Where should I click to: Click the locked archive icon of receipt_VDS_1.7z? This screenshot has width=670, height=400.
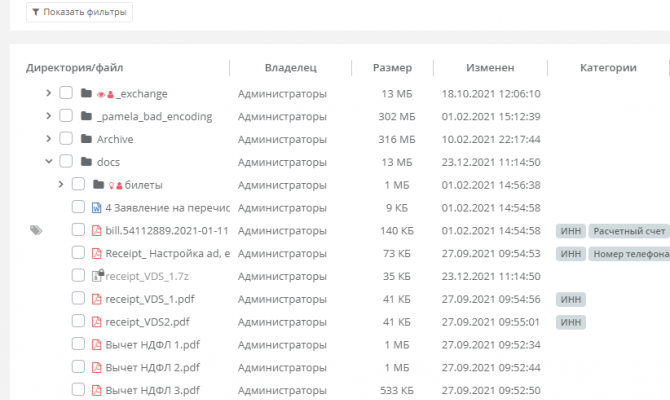pos(97,276)
